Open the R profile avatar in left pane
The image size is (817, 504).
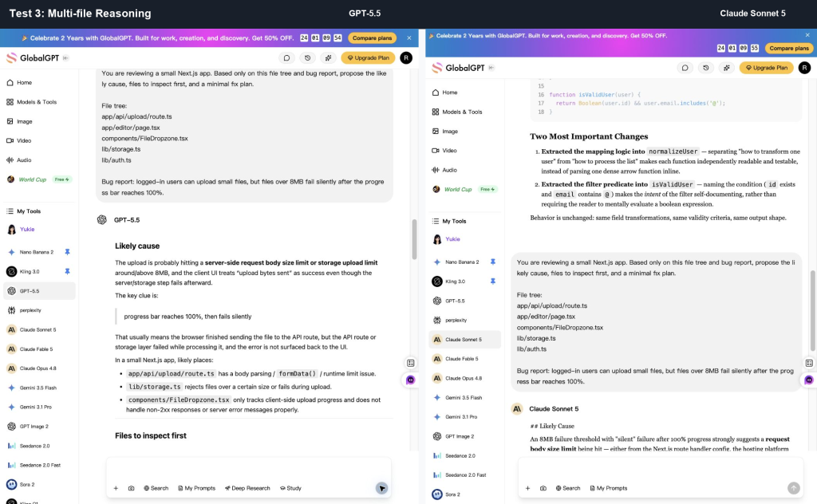click(x=406, y=57)
